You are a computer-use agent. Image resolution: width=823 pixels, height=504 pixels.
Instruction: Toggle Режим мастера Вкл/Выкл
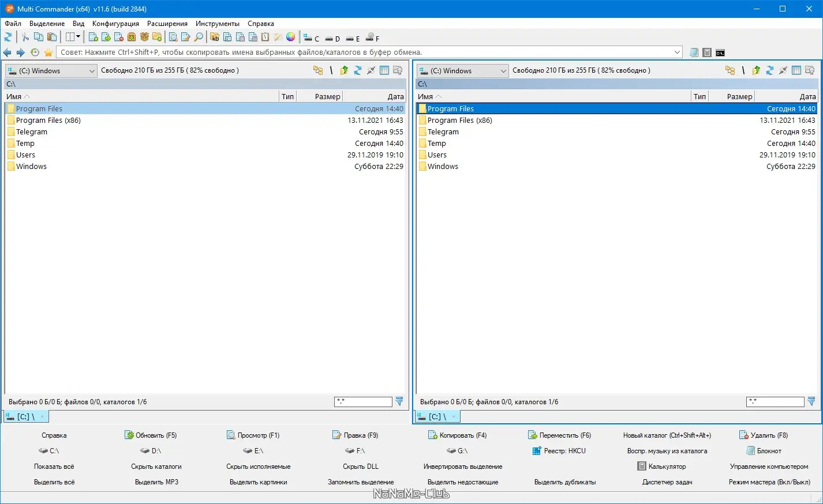point(770,482)
